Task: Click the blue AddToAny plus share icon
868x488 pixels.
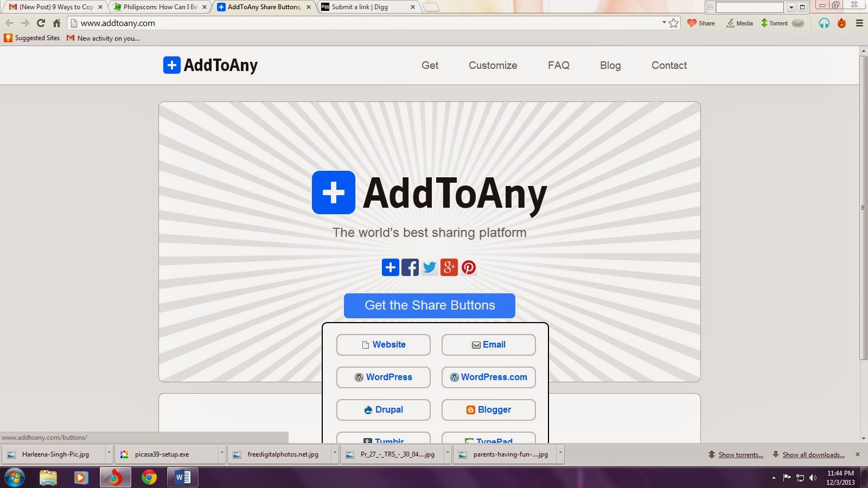Action: click(391, 267)
